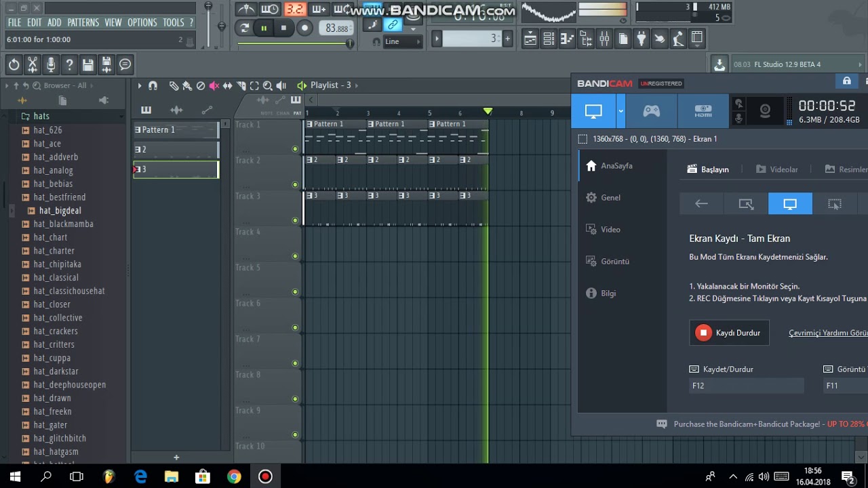Select hat_bigdeal sample in browser

pyautogui.click(x=60, y=211)
